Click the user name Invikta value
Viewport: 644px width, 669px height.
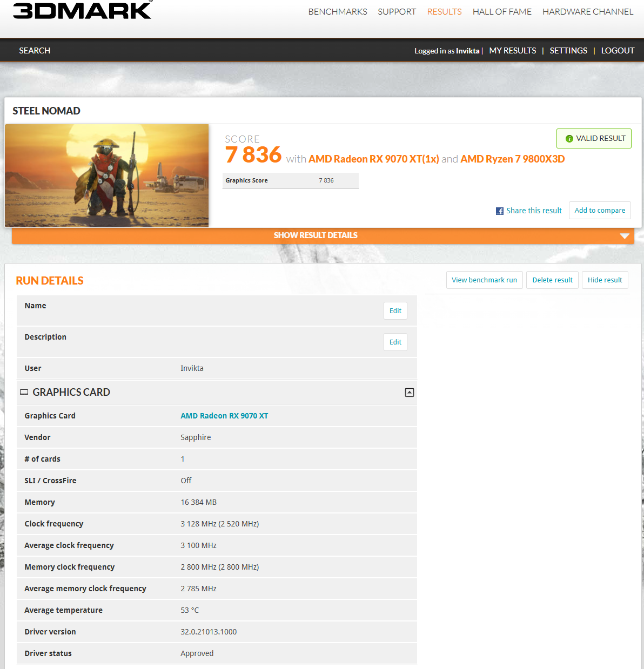point(192,368)
